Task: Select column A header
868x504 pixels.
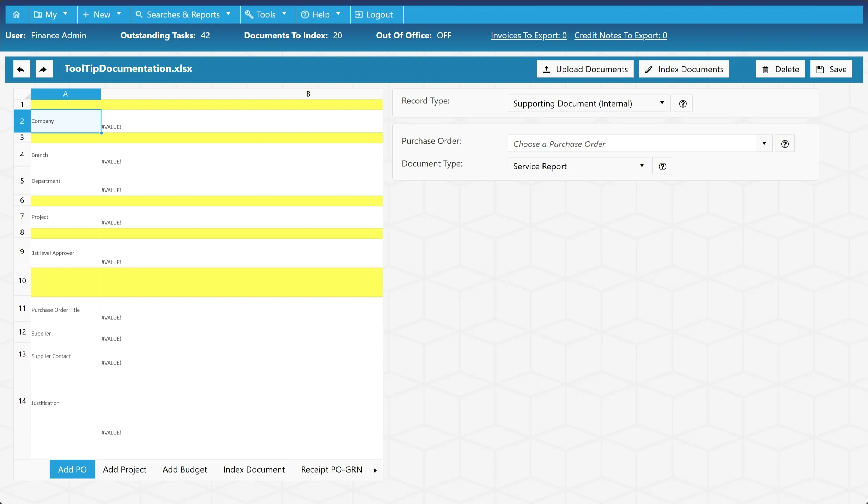Action: (x=66, y=94)
